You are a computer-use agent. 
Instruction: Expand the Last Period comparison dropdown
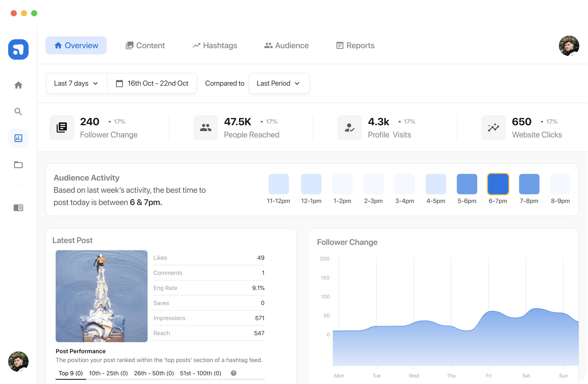coord(279,83)
